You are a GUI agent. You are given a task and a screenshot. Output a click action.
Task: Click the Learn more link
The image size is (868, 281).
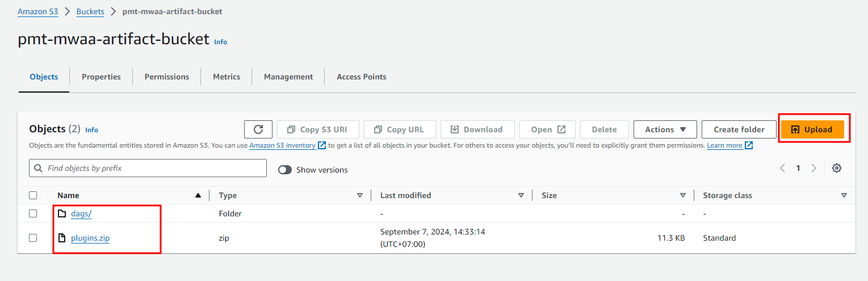[x=724, y=145]
